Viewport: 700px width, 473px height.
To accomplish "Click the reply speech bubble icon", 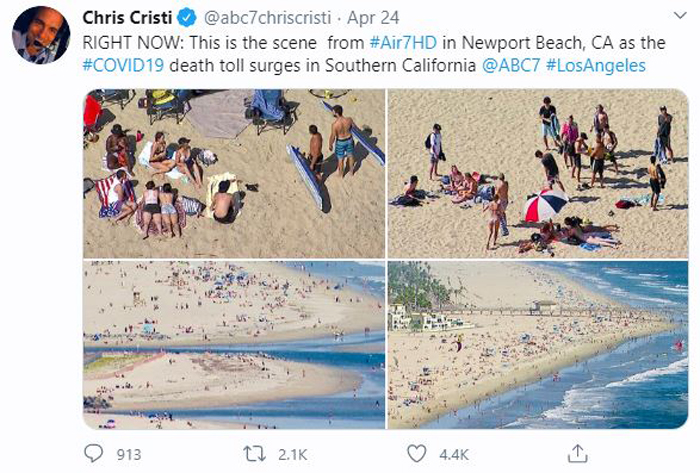I will [93, 454].
